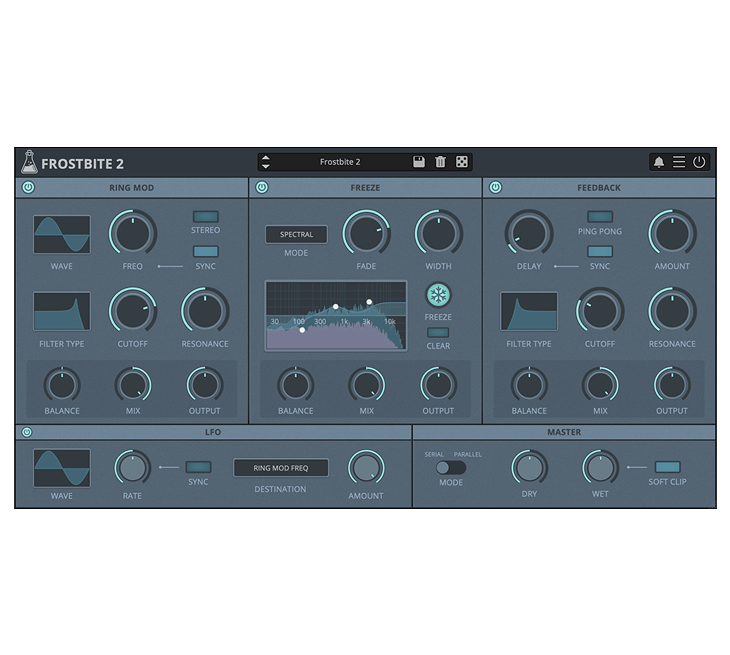The width and height of the screenshot is (730, 655).
Task: Click the snowflake Freeze button
Action: [438, 295]
